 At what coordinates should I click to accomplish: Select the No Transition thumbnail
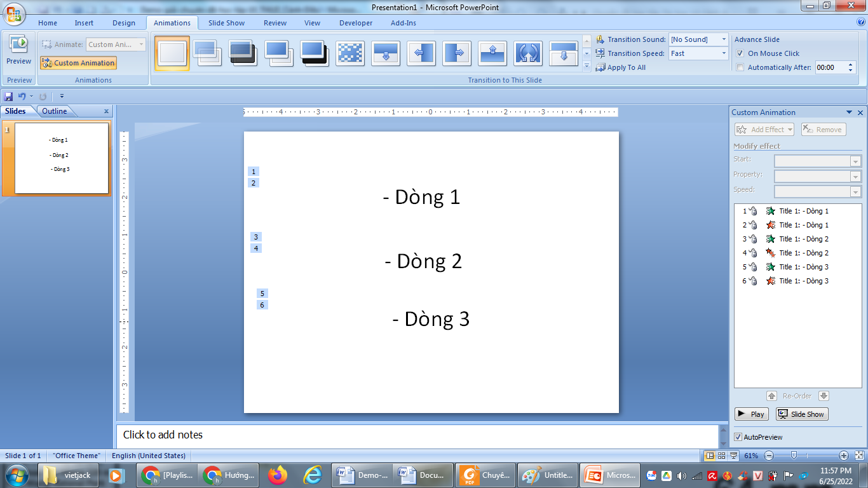pos(172,53)
